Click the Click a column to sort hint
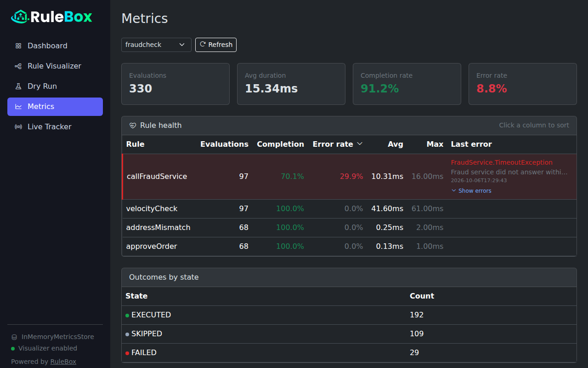588x368 pixels. 534,125
